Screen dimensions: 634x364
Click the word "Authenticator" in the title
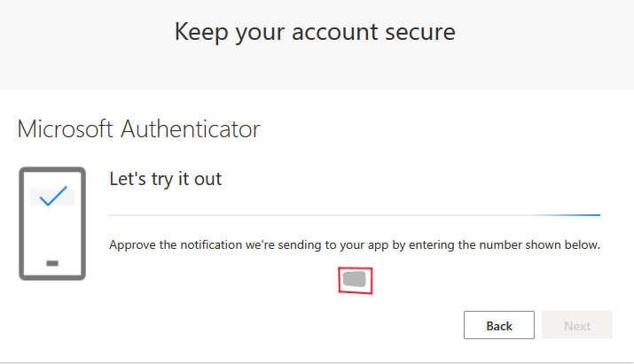point(190,129)
